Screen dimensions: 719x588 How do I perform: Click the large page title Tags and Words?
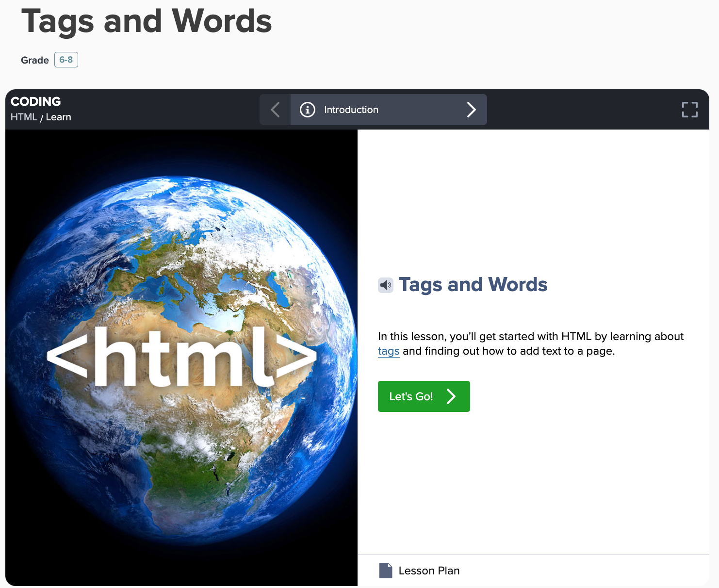[147, 21]
